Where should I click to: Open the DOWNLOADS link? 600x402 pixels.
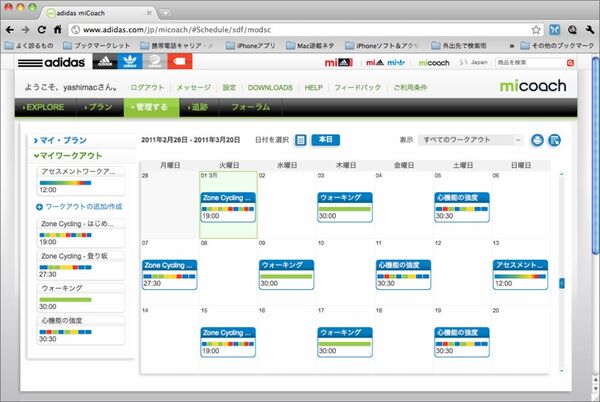pyautogui.click(x=270, y=88)
